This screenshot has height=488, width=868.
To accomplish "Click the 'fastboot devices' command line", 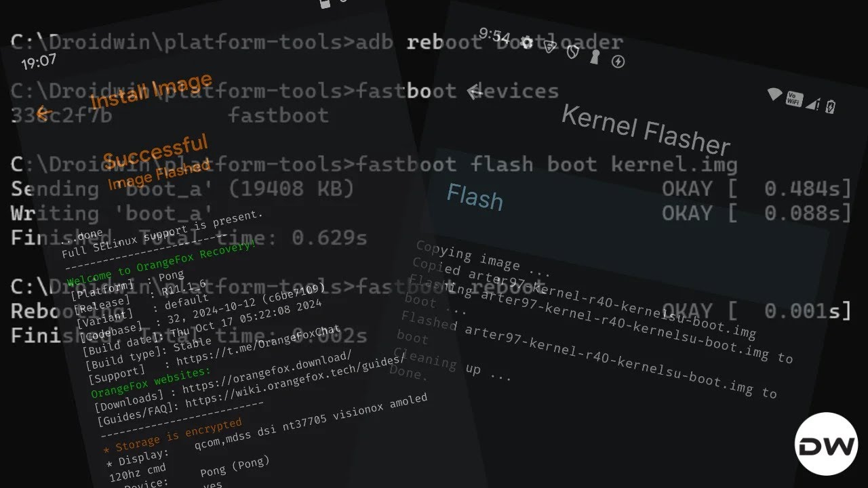I will pos(458,91).
